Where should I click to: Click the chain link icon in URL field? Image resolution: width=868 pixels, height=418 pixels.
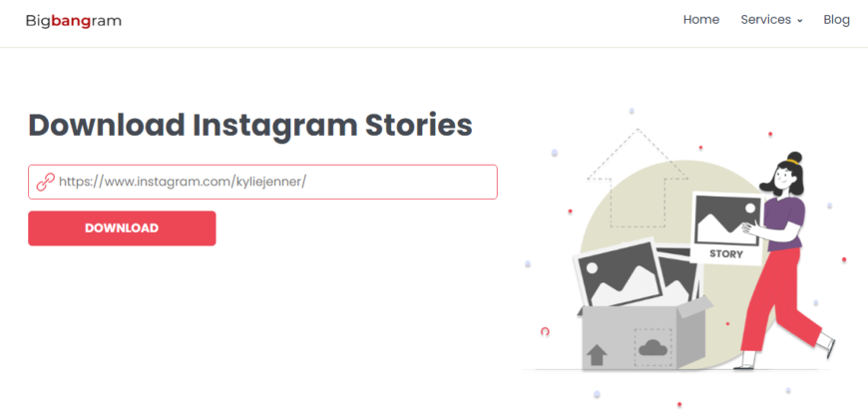[x=45, y=182]
